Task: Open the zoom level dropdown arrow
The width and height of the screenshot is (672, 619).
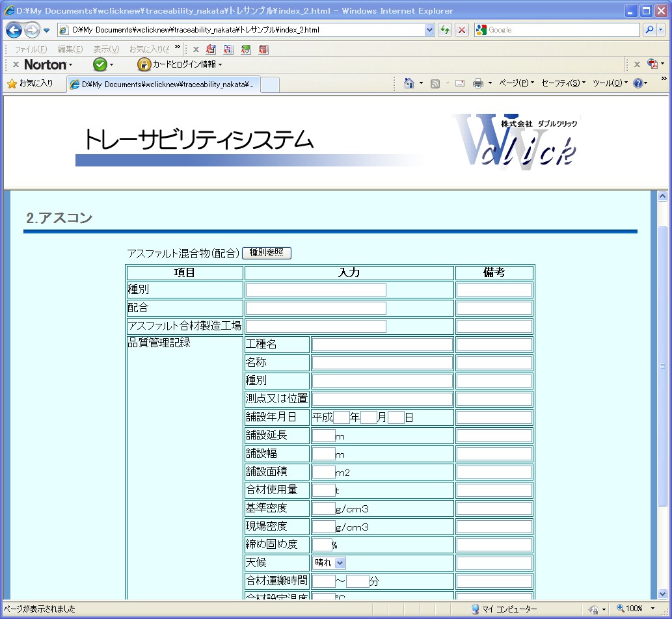Action: point(652,609)
